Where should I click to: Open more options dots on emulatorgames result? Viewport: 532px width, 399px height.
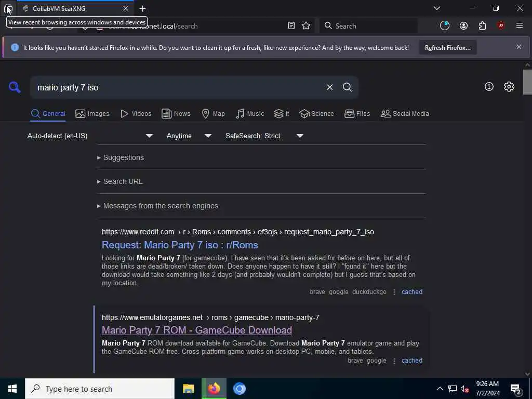click(x=394, y=361)
